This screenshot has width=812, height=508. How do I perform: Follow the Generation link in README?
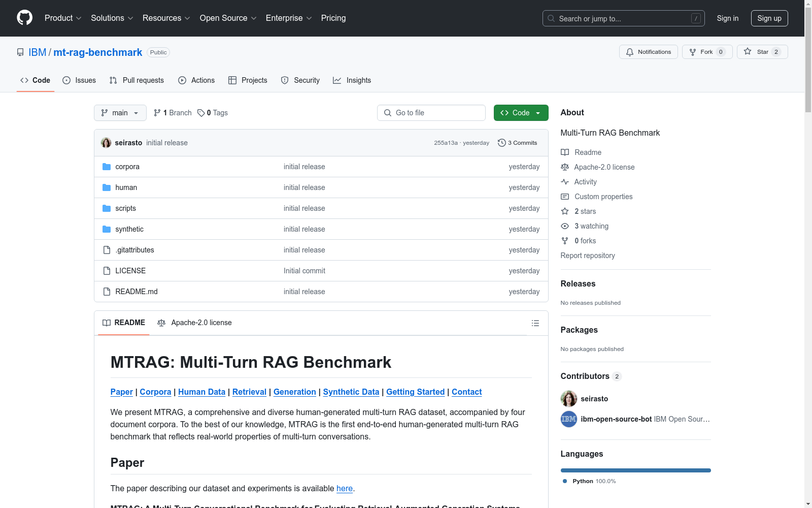click(295, 392)
